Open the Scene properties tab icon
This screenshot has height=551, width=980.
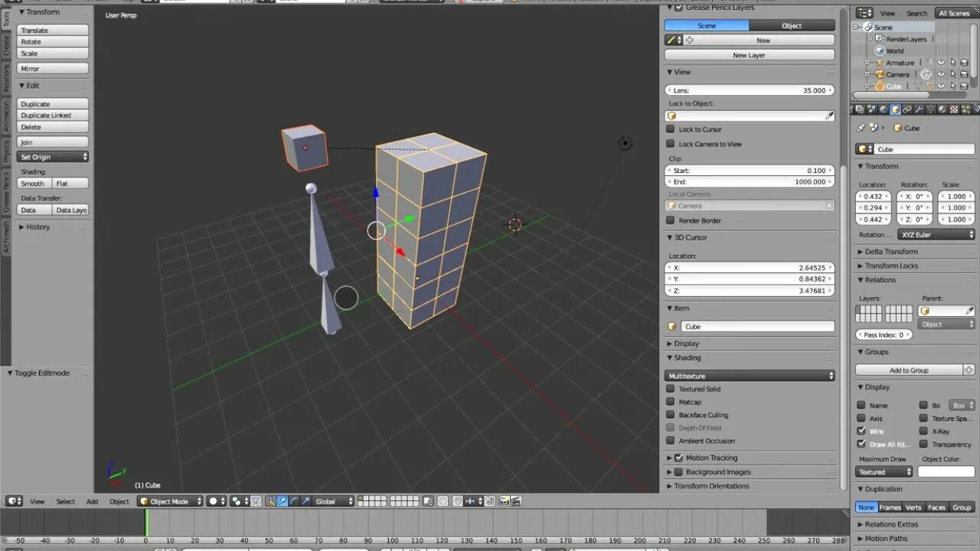pyautogui.click(x=871, y=109)
